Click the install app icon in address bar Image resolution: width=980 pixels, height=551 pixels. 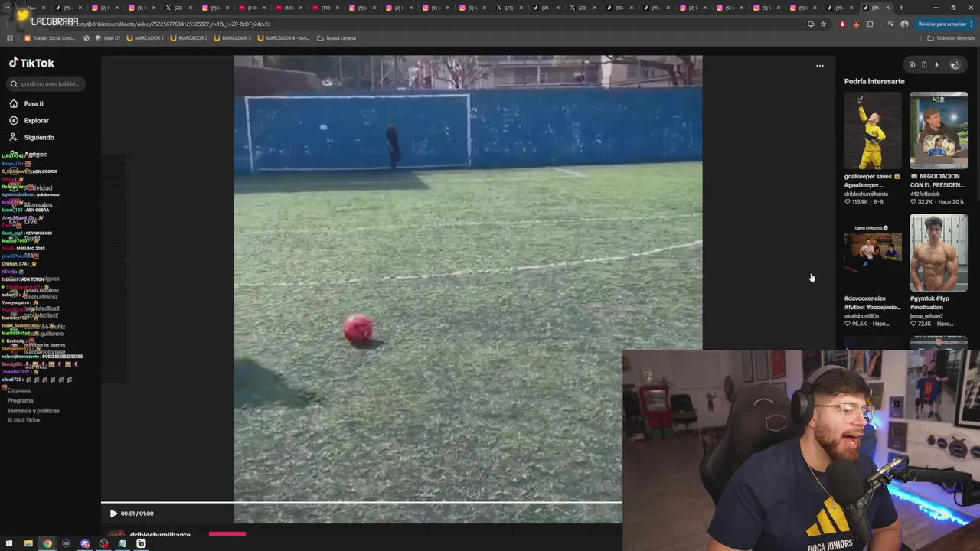click(811, 24)
